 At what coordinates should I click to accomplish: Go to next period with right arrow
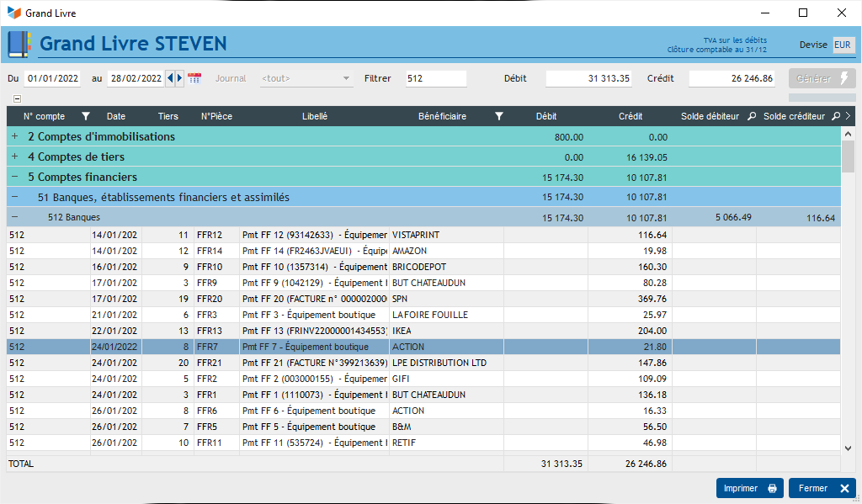click(x=179, y=78)
